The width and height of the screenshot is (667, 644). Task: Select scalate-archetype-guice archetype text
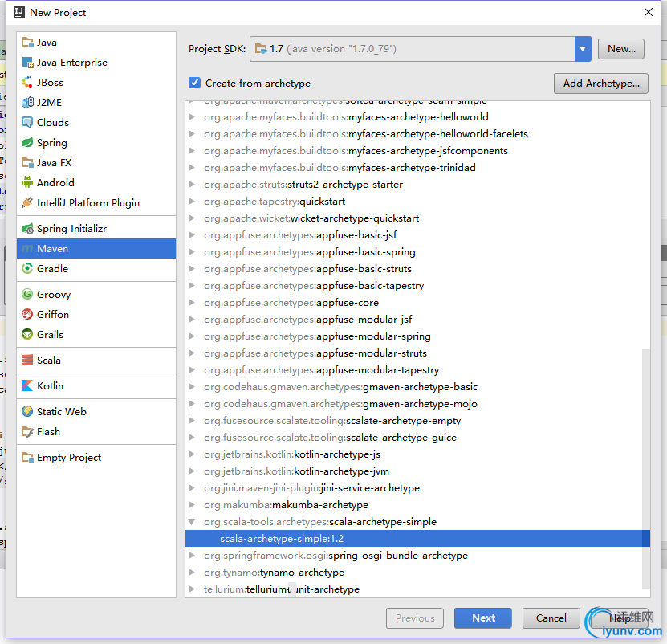(x=401, y=437)
